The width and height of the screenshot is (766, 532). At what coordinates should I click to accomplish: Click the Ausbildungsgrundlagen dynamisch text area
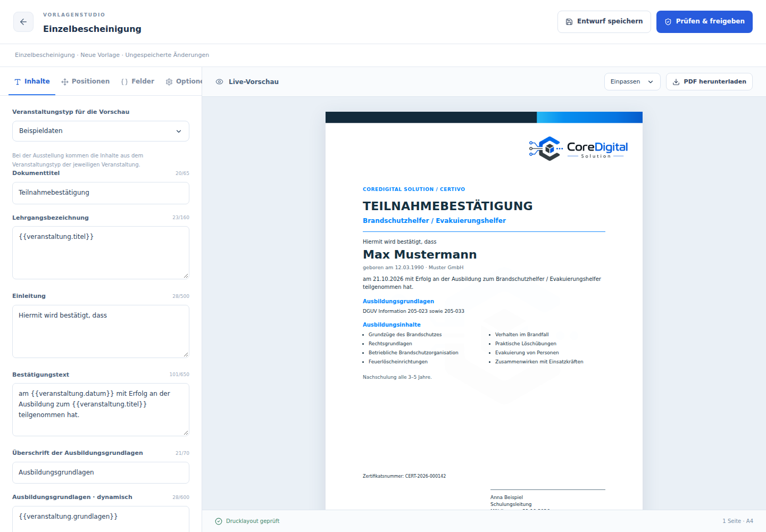(101, 519)
